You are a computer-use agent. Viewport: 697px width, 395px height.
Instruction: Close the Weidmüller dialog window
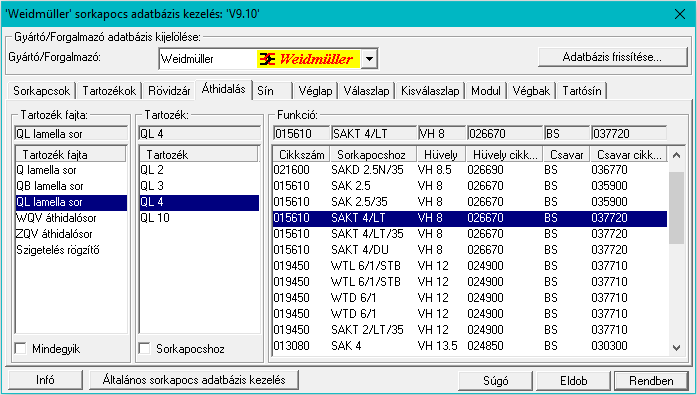tap(680, 14)
